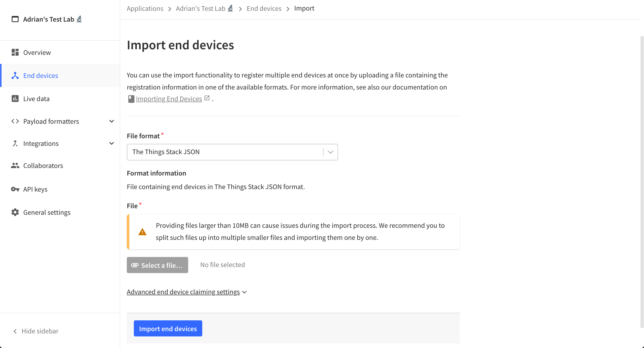Expand the Payload formatters submenu
The width and height of the screenshot is (644, 348).
111,121
